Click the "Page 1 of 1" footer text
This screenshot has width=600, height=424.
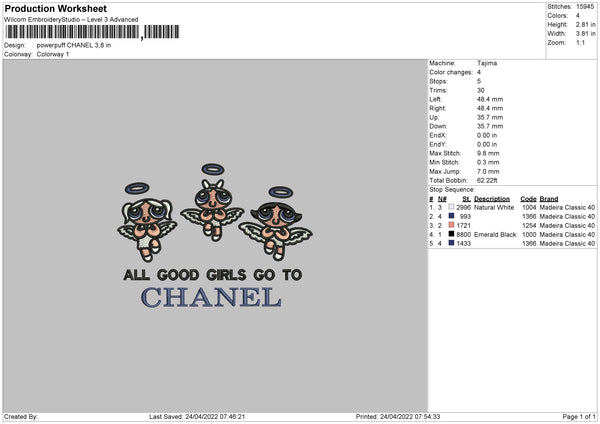tap(579, 416)
